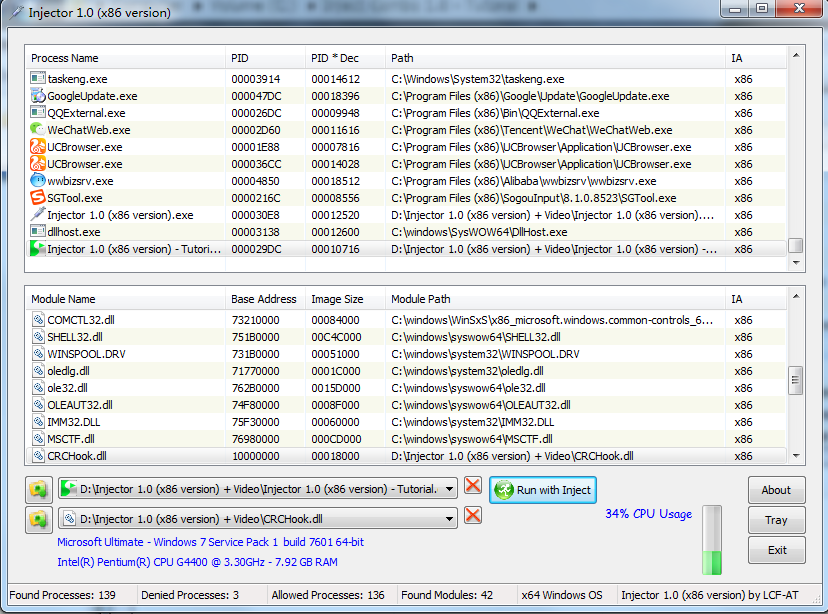
Task: Sort by PID * Dec column header
Action: point(345,58)
